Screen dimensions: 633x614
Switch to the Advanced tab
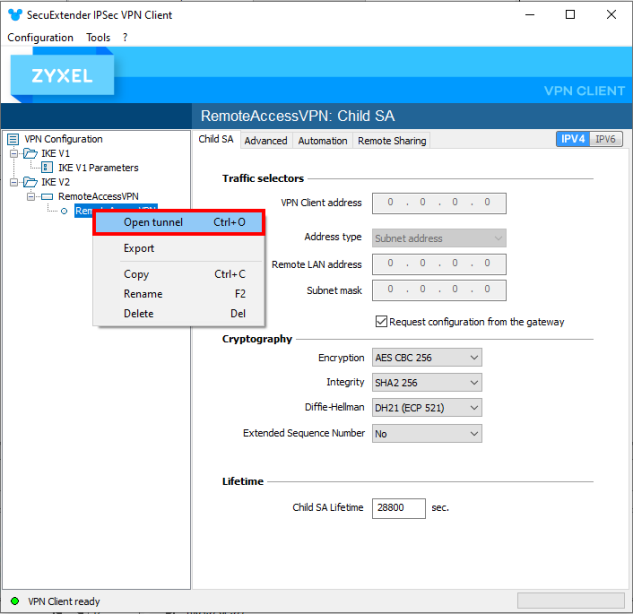click(x=266, y=141)
